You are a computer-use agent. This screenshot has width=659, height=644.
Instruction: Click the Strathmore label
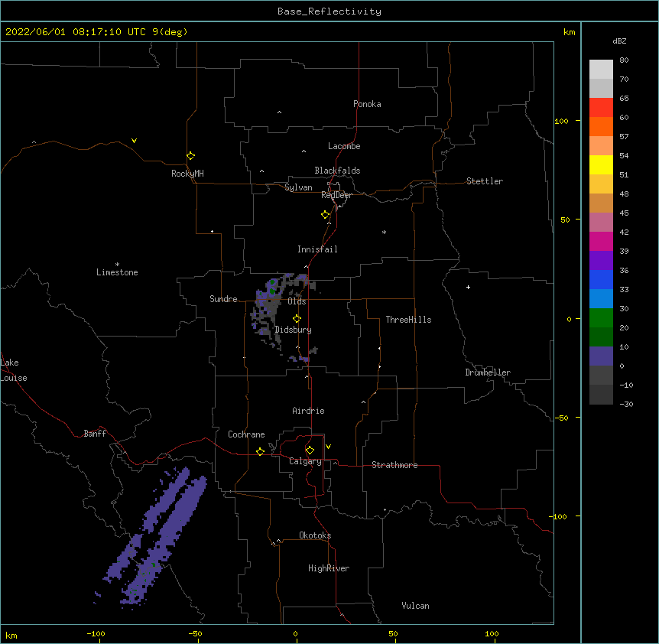pos(394,465)
